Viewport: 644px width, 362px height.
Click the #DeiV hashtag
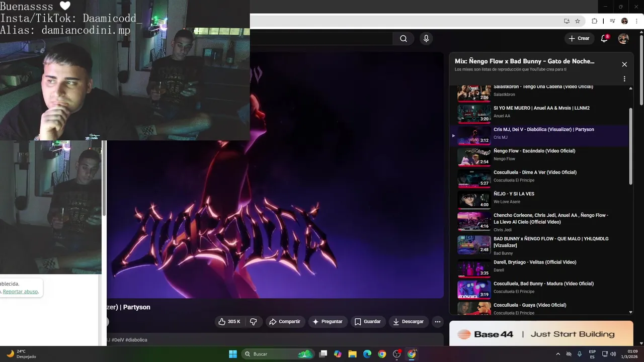coord(117,340)
